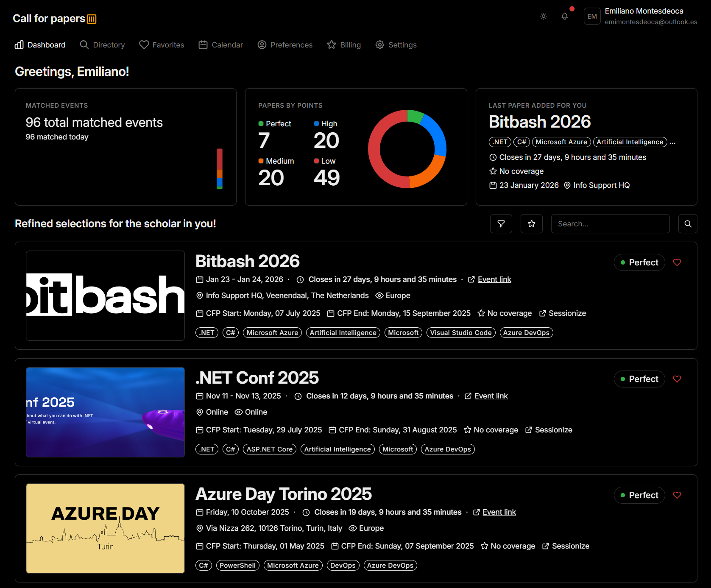This screenshot has height=588, width=711.
Task: Click the calendar icon beside CFP End 31 August
Action: coord(332,430)
